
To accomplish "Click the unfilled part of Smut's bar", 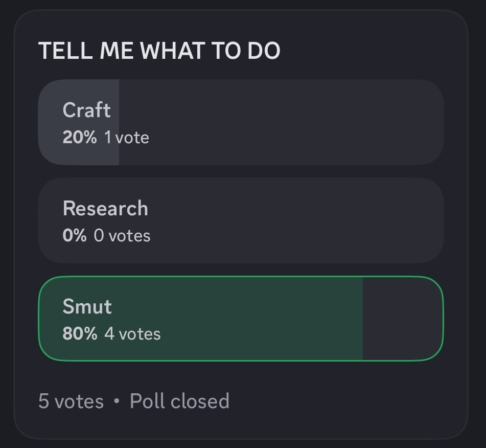I will tap(403, 318).
